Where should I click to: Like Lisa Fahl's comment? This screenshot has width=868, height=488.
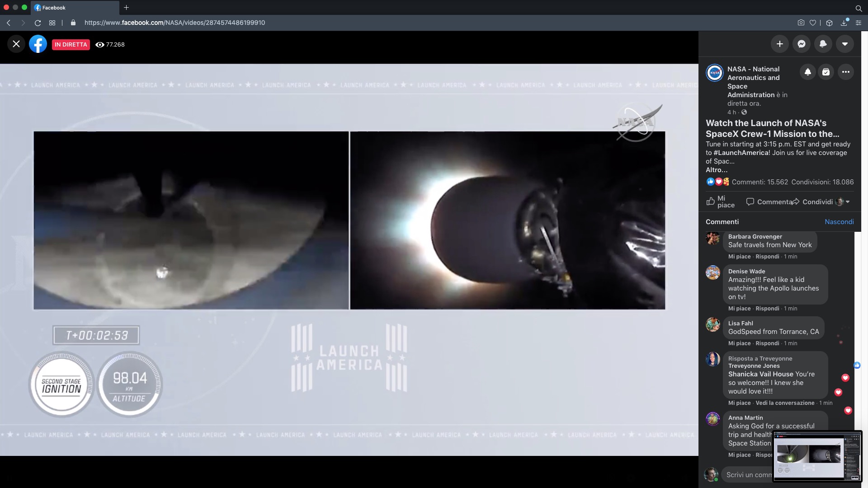point(739,343)
